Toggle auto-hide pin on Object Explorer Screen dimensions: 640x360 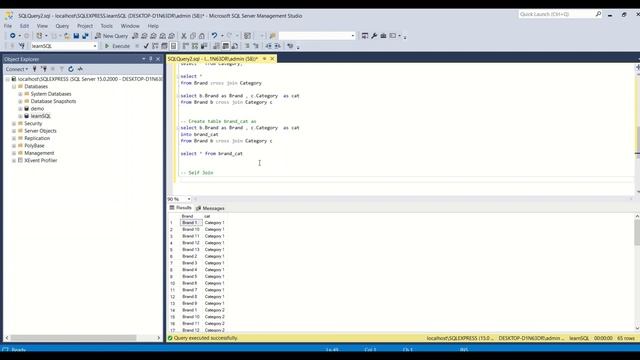151,59
